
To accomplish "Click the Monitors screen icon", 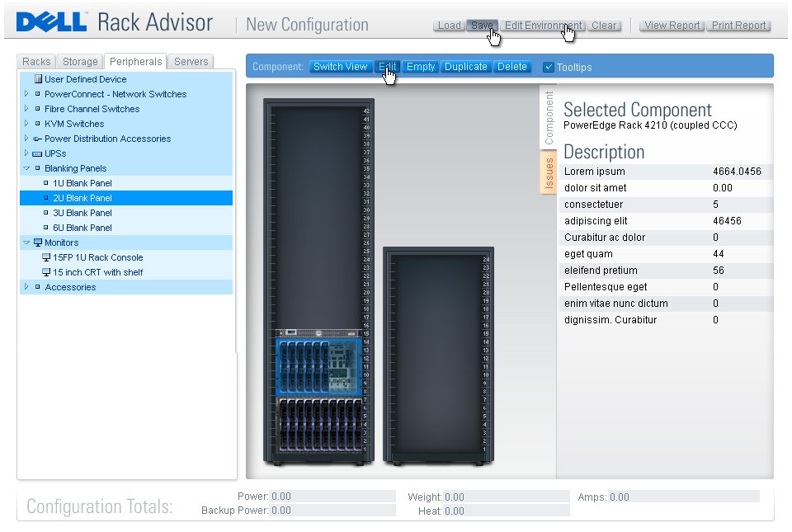I will click(38, 242).
